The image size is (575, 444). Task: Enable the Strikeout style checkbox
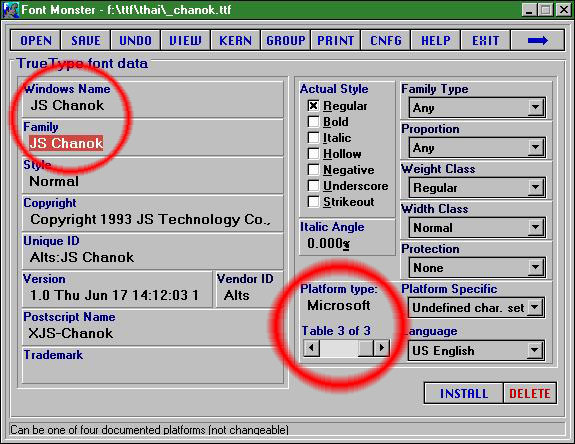313,202
